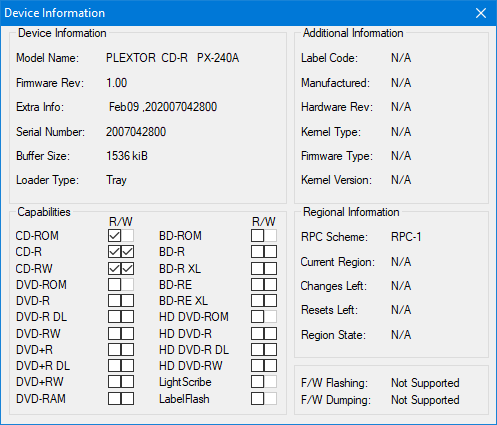Click the Hardware Rev N/A value
Image resolution: width=497 pixels, height=425 pixels.
401,107
